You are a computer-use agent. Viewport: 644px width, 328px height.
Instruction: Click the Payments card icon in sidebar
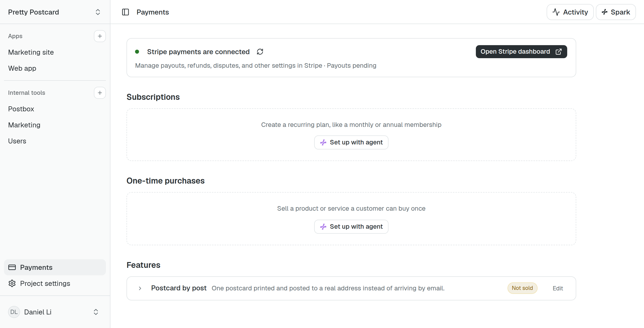pos(12,267)
